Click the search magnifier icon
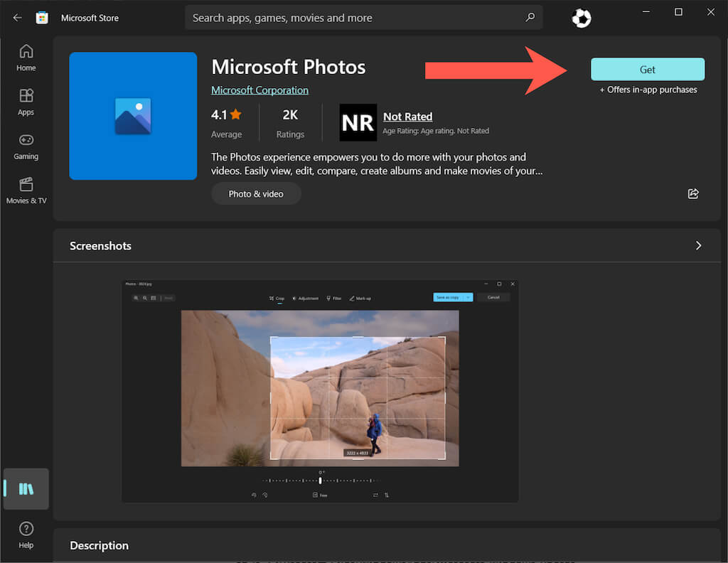The height and width of the screenshot is (563, 728). 530,18
